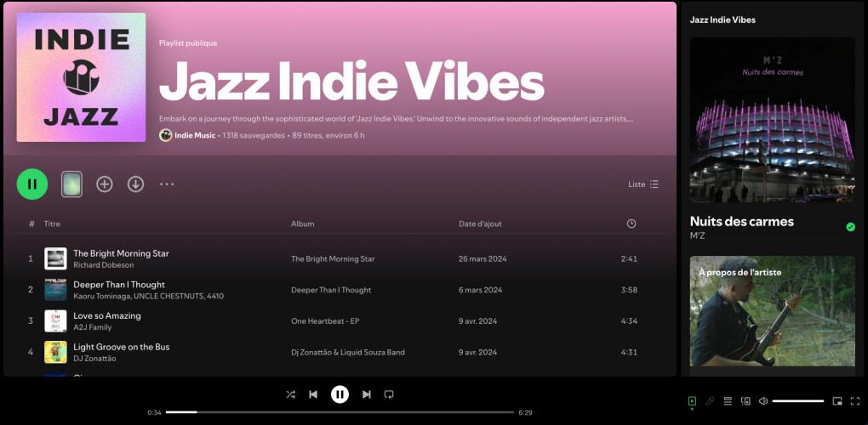The height and width of the screenshot is (425, 868).
Task: Select the Light Groove on the Bus track
Action: point(121,347)
